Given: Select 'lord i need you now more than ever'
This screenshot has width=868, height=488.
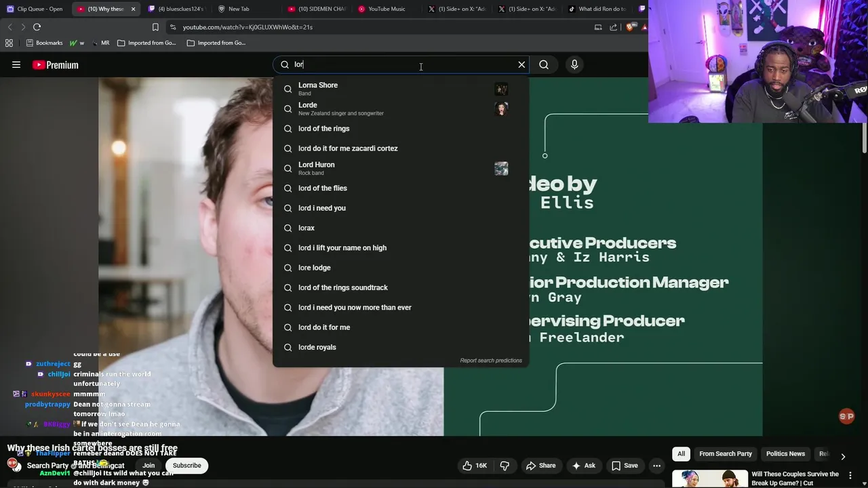Looking at the screenshot, I should tap(401, 308).
